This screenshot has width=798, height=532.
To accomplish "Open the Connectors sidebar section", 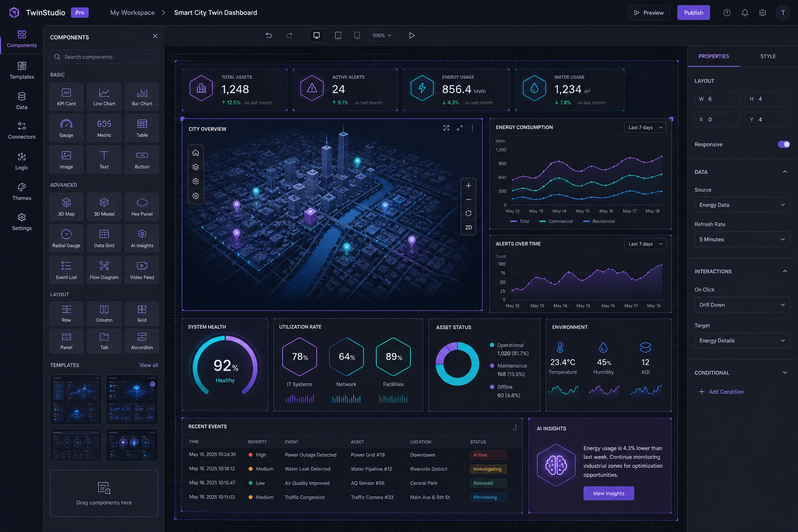I will click(x=22, y=131).
